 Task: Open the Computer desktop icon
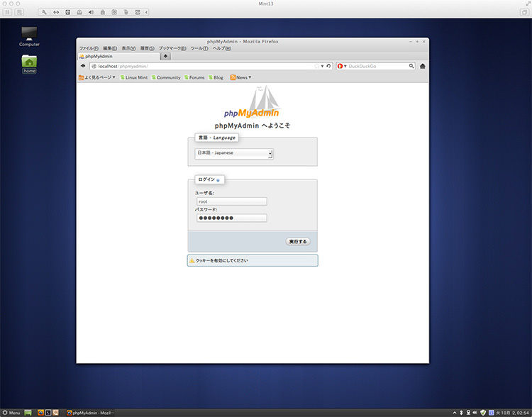click(29, 37)
